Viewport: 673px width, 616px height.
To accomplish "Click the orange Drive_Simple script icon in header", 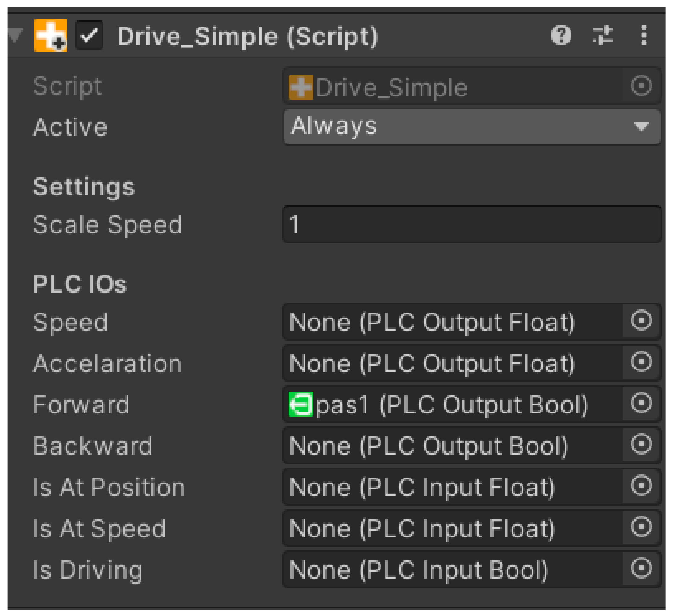I will tap(50, 35).
